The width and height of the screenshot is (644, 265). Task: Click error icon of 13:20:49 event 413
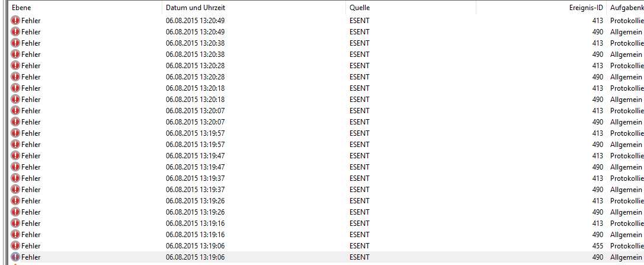[15, 21]
